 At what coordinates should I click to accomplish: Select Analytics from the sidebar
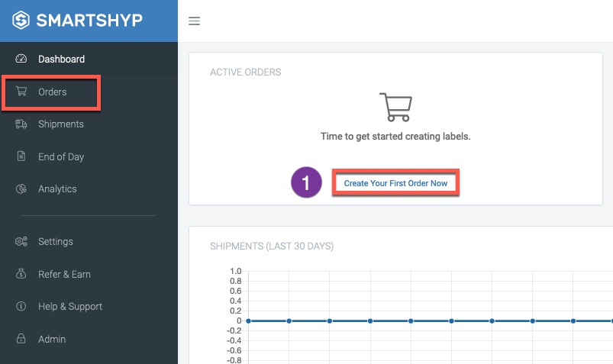57,189
